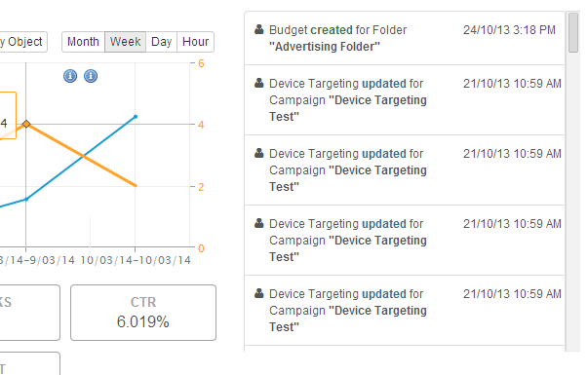Screen dimensions: 588x375
Task: Click user icon of first Device Targeting entry
Action: tap(258, 83)
